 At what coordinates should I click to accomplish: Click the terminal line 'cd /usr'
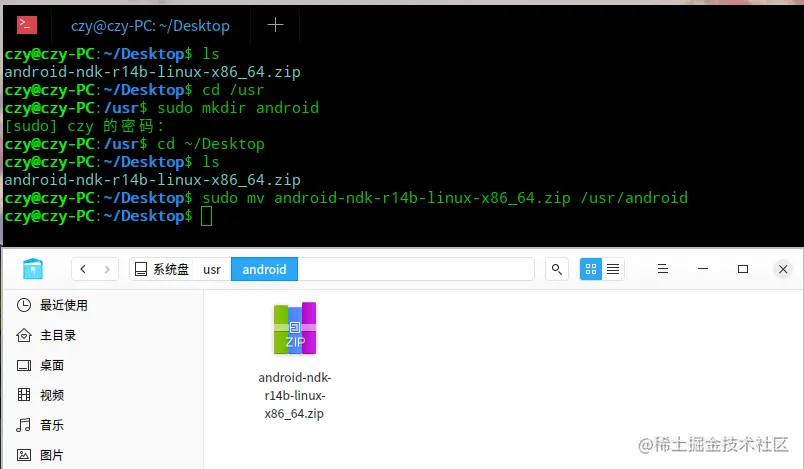coord(233,90)
